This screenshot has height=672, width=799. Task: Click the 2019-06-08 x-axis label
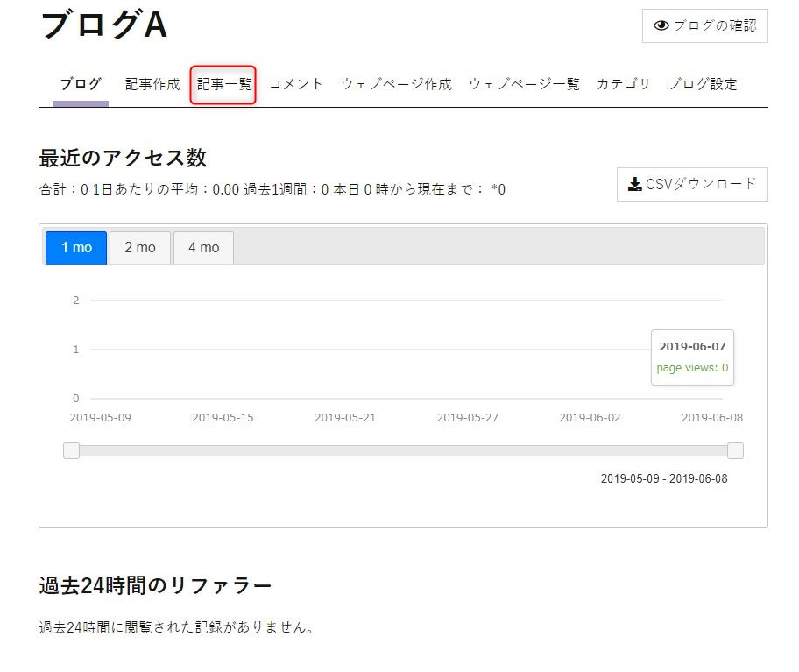coord(712,418)
